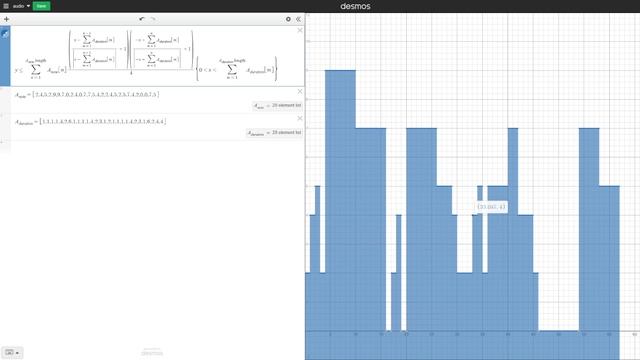Click the 'powered by desmos' watermark link
This screenshot has height=360, width=640.
click(152, 352)
